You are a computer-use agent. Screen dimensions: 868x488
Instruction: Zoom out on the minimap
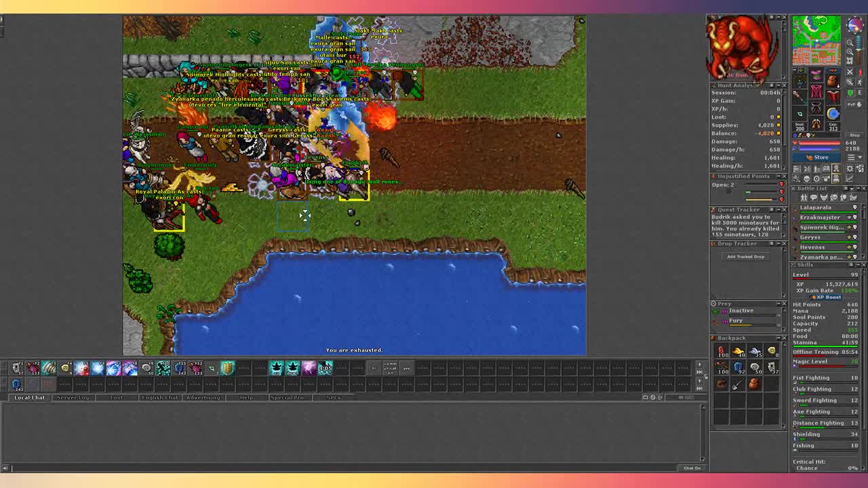[x=850, y=42]
